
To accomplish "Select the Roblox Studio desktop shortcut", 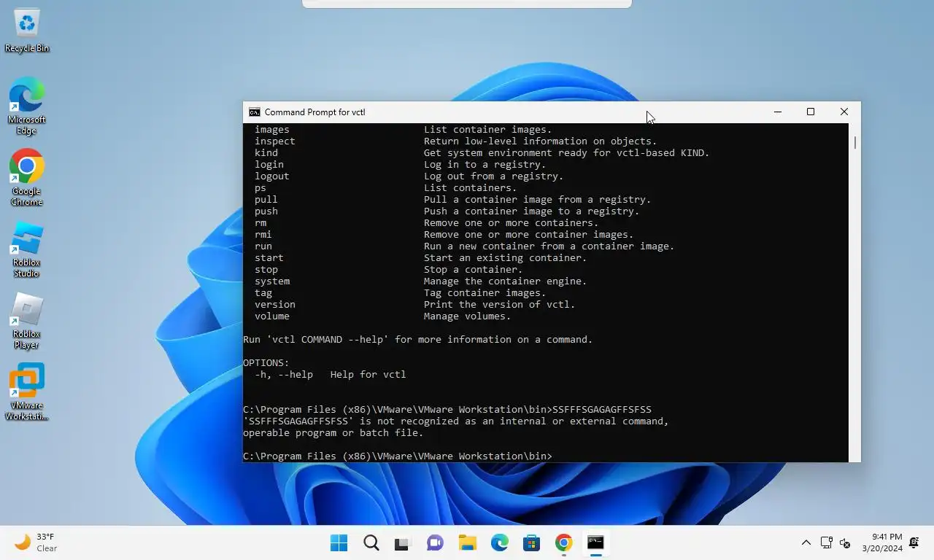I will point(27,249).
